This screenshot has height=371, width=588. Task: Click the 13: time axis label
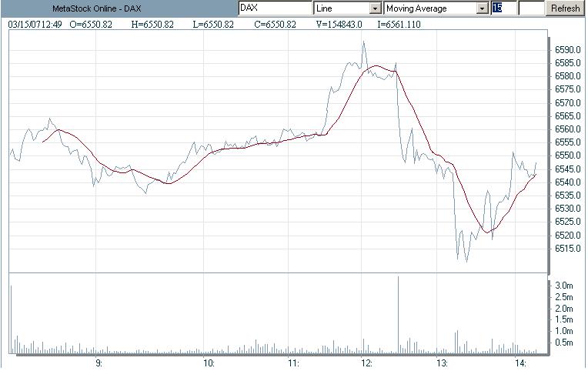click(442, 363)
